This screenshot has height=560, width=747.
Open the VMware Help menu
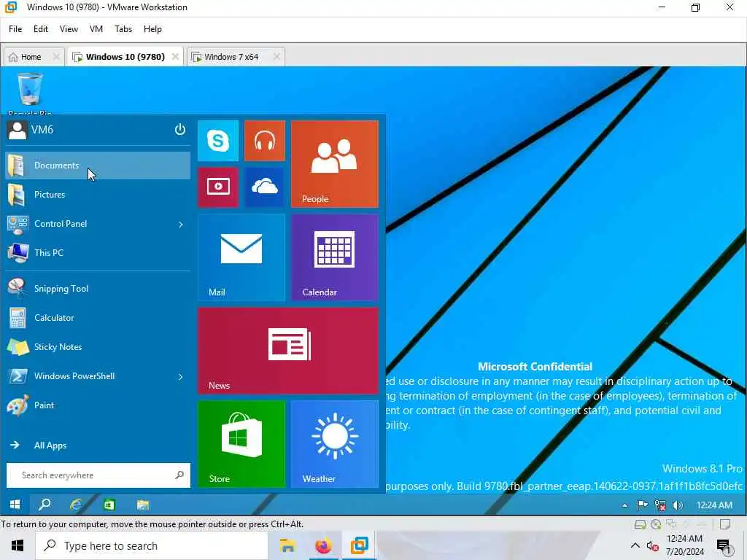click(152, 29)
